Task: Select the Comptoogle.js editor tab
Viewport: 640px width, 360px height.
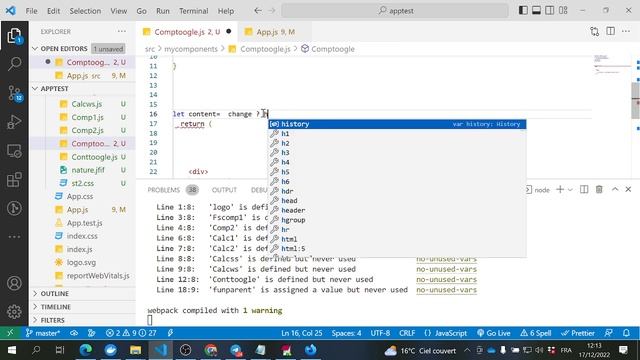Action: (x=187, y=31)
